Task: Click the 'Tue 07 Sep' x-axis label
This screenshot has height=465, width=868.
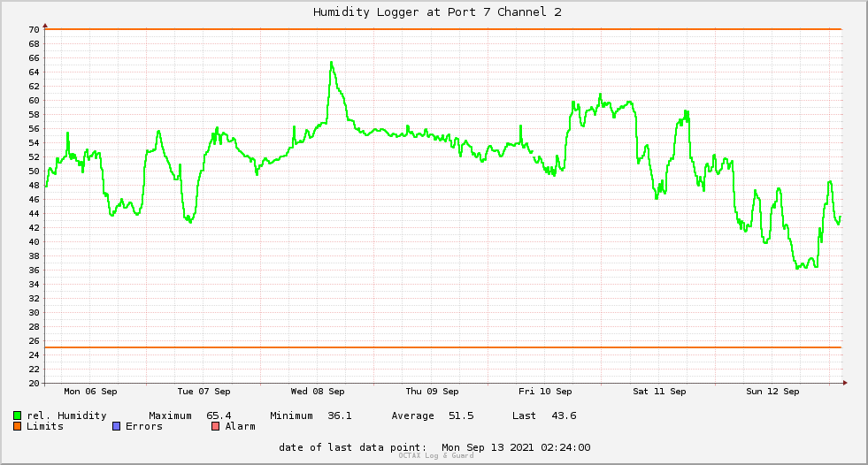Action: pos(204,392)
